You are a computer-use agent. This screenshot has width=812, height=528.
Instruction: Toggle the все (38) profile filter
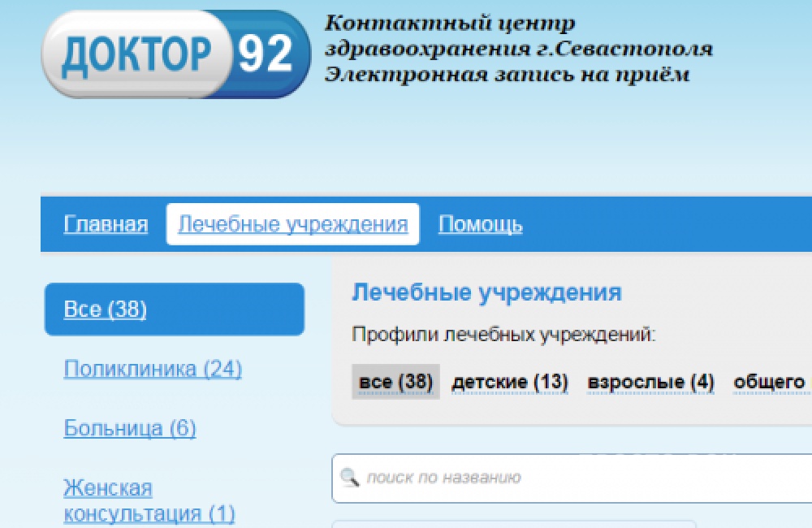tap(395, 382)
